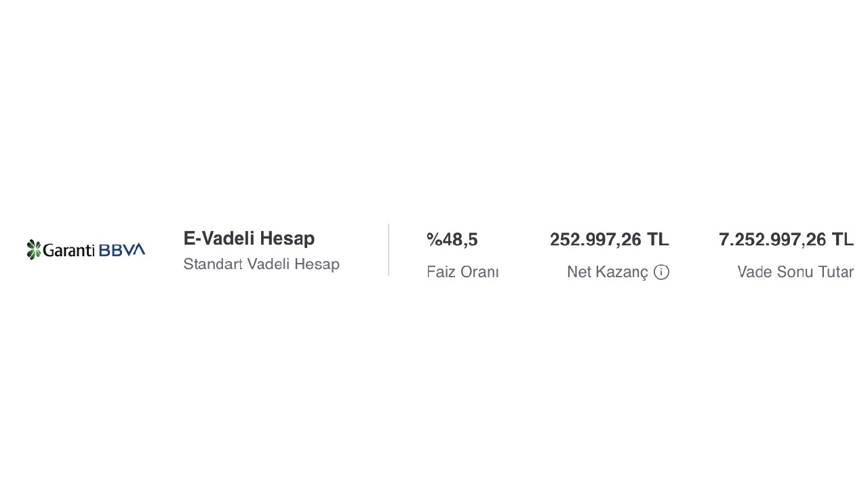Click the %48,5 interest rate value
This screenshot has height=488, width=868.
pos(452,239)
